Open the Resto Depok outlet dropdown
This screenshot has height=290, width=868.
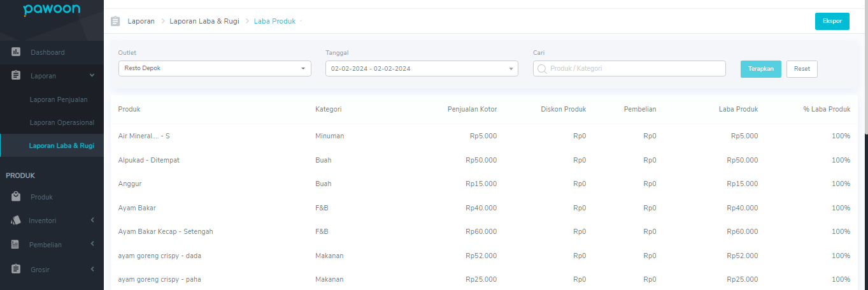[215, 68]
